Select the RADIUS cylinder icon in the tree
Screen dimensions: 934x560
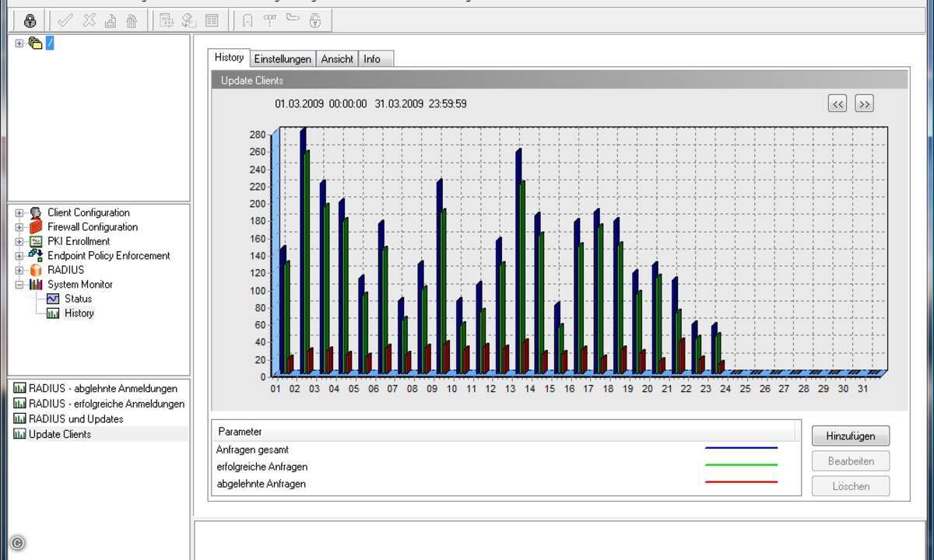click(35, 270)
